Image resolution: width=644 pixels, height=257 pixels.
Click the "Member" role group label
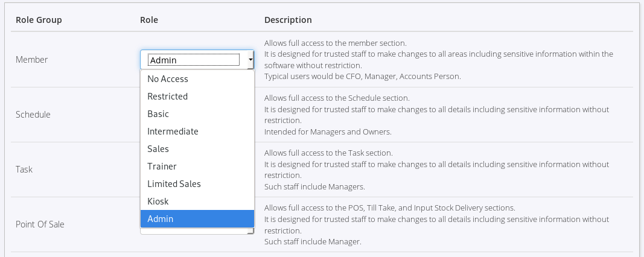31,60
